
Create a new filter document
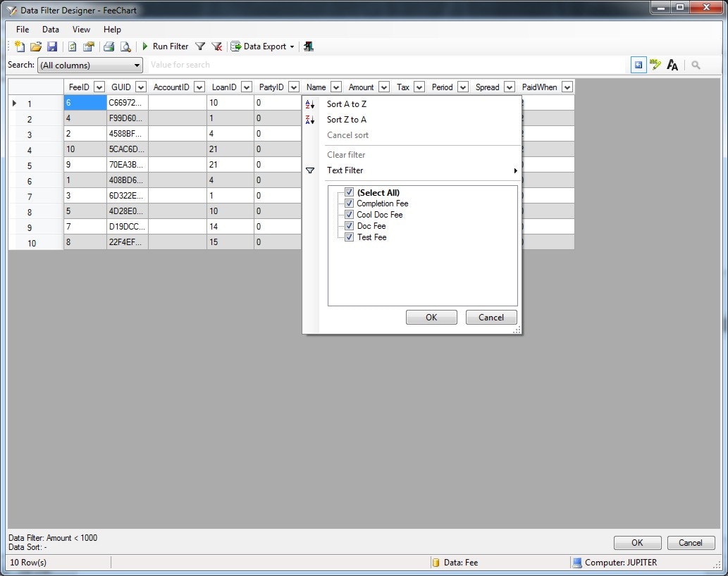point(18,46)
